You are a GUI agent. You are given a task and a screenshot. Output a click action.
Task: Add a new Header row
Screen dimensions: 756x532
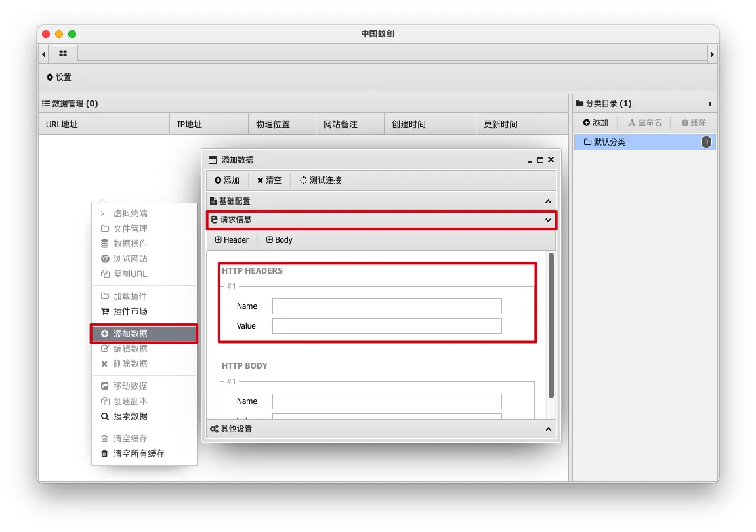point(232,240)
